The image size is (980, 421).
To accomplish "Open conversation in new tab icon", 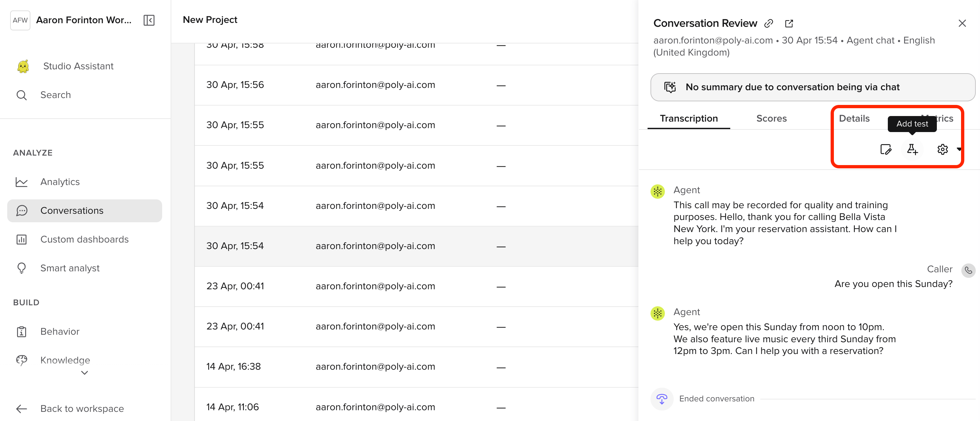I will (789, 24).
